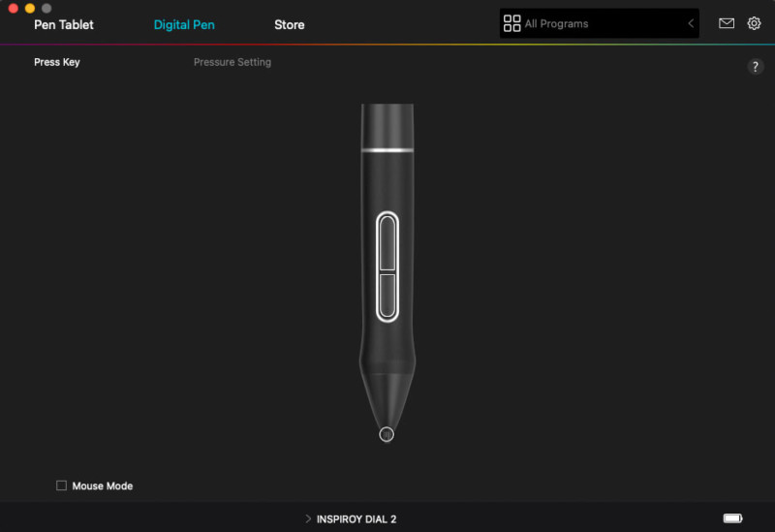Select the lower pen side button
775x532 pixels.
[x=387, y=296]
